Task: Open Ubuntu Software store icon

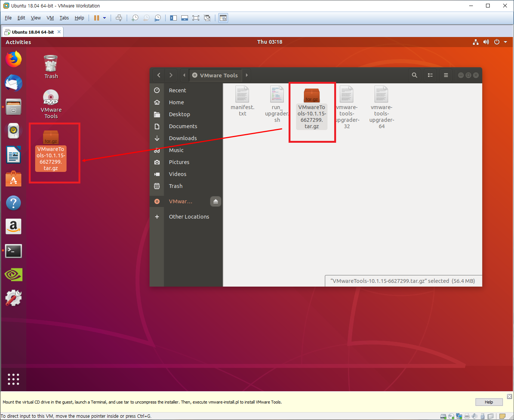Action: click(13, 179)
